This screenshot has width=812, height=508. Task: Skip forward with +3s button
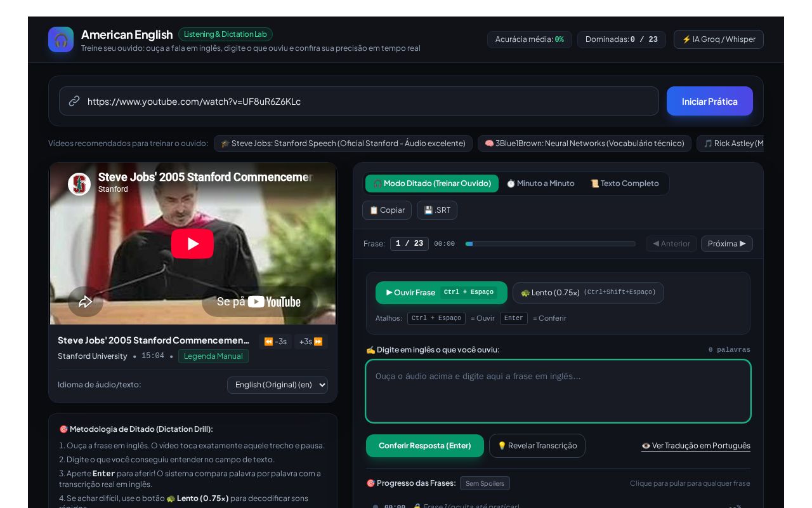311,342
